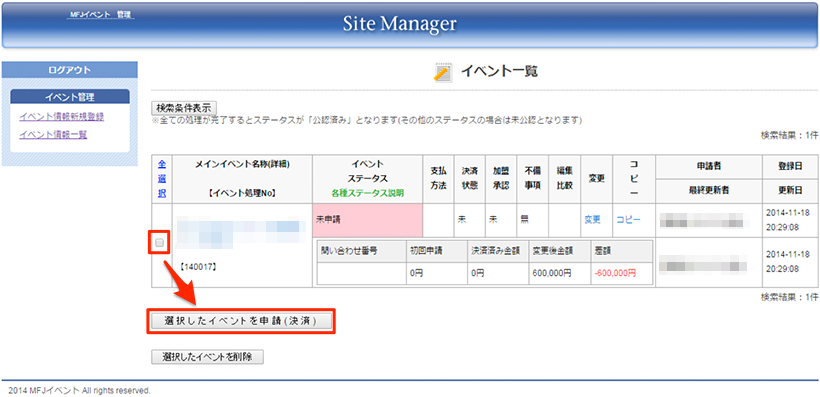This screenshot has height=397, width=820.
Task: Click the Site Manager title
Action: (x=400, y=23)
